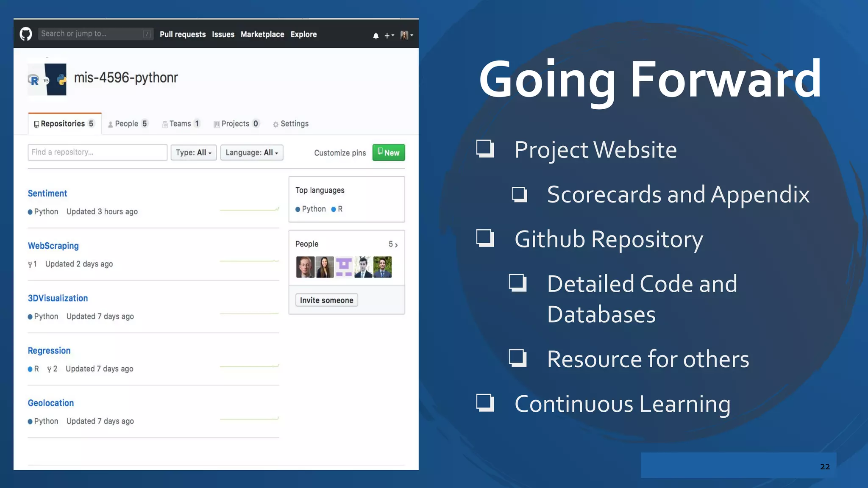Viewport: 868px width, 488px height.
Task: Check the Github Repository checkbox bullet
Action: [x=485, y=238]
